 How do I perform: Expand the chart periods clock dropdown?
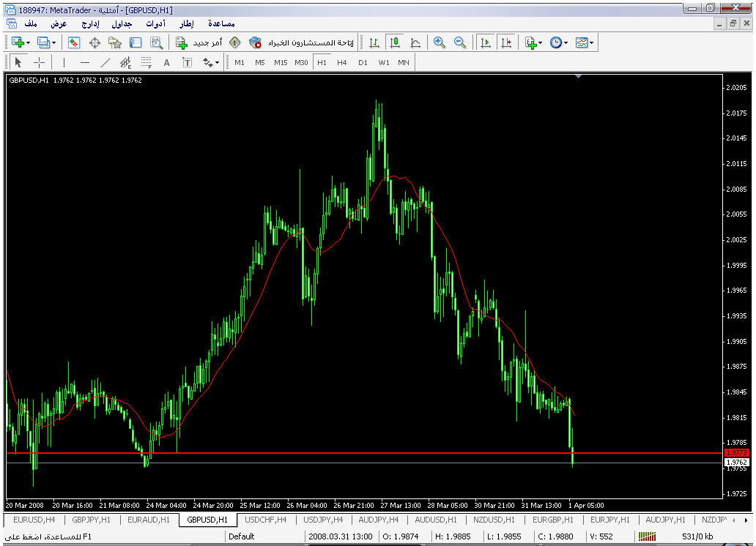pyautogui.click(x=566, y=43)
